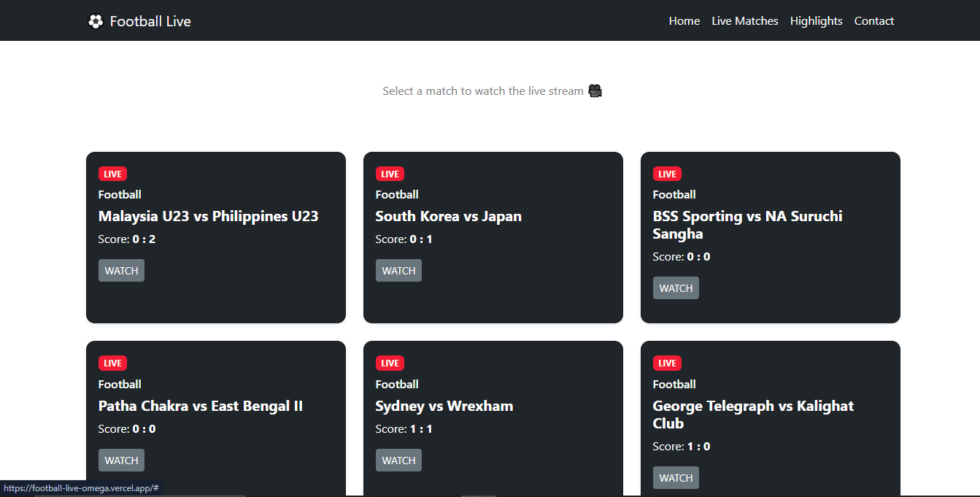Go to Live Matches in navbar
The height and width of the screenshot is (497, 980).
744,21
